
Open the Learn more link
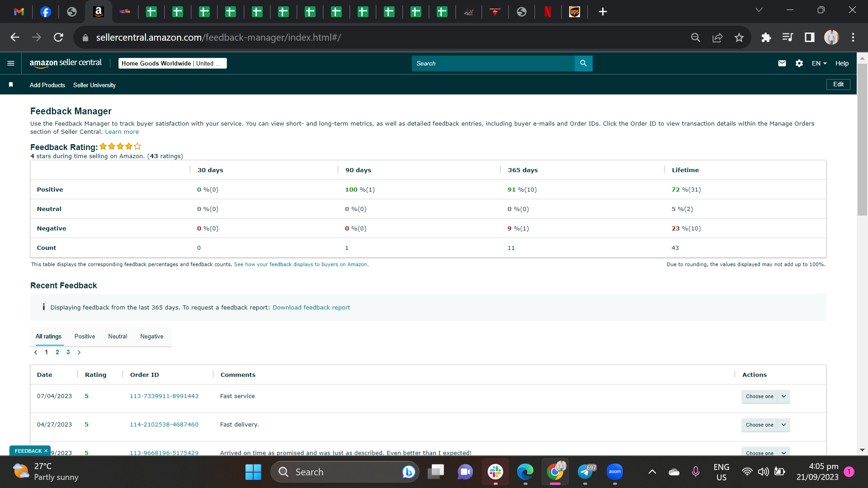tap(122, 132)
